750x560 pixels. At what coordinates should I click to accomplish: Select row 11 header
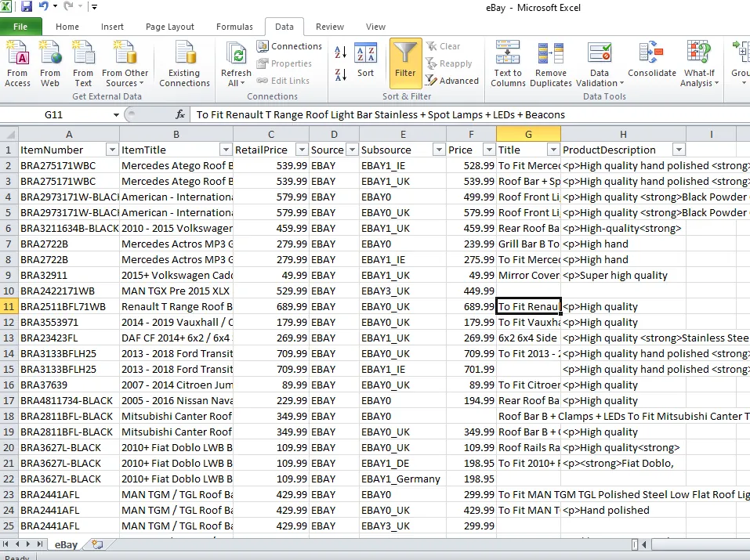click(9, 306)
